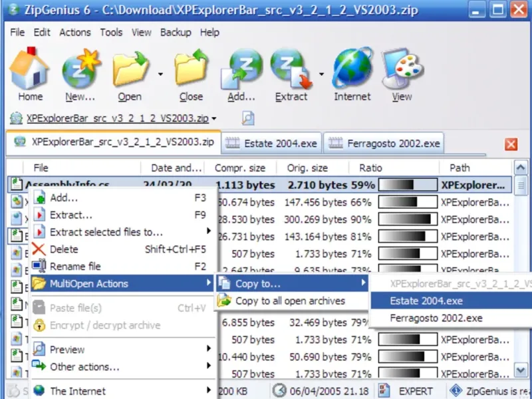Click the View palette toolbar icon
The image size is (532, 399).
click(402, 68)
